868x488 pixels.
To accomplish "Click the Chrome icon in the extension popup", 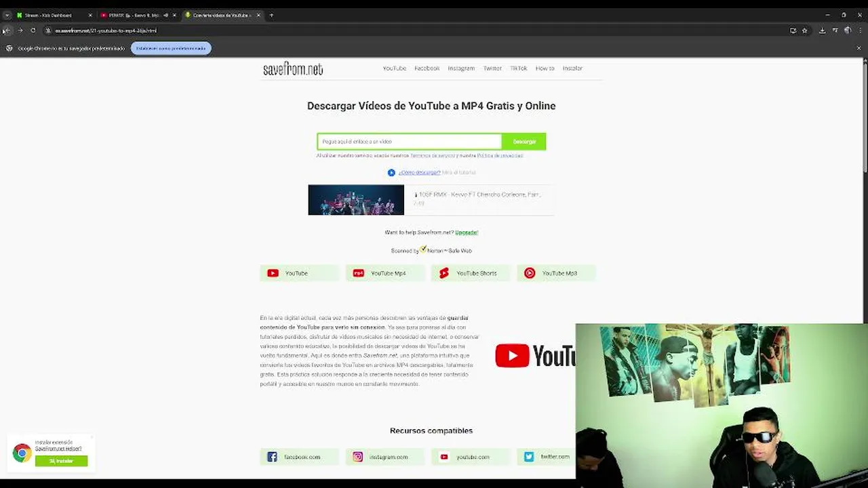I will [22, 452].
